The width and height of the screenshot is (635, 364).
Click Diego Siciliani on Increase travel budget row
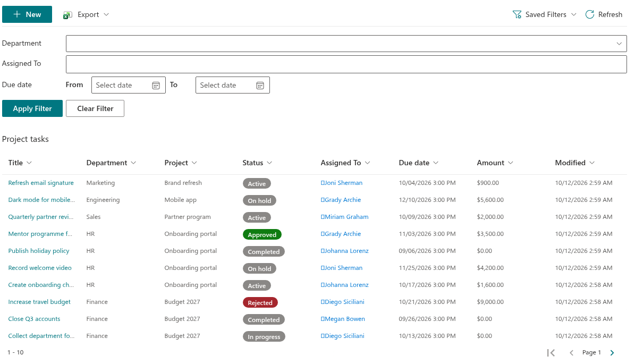[x=343, y=302]
